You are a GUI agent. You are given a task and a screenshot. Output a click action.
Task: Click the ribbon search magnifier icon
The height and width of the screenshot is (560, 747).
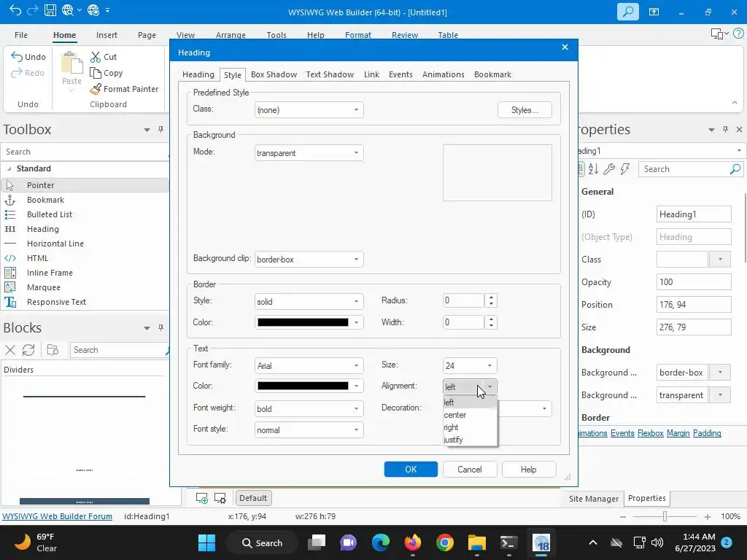(628, 12)
